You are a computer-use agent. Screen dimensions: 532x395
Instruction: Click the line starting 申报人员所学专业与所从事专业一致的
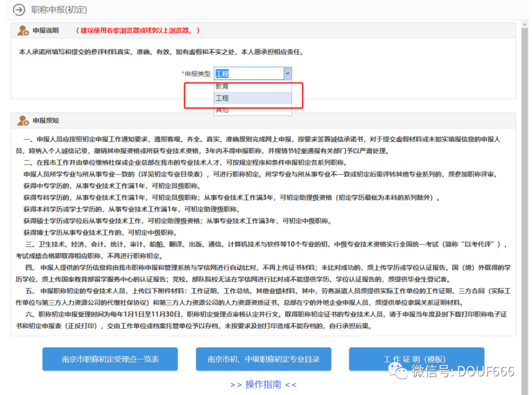click(261, 174)
